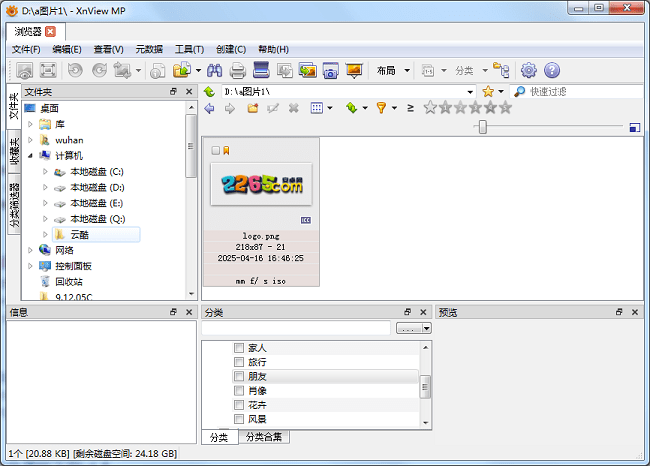Check the 风景 category checkbox
Image resolution: width=650 pixels, height=466 pixels.
(x=239, y=419)
